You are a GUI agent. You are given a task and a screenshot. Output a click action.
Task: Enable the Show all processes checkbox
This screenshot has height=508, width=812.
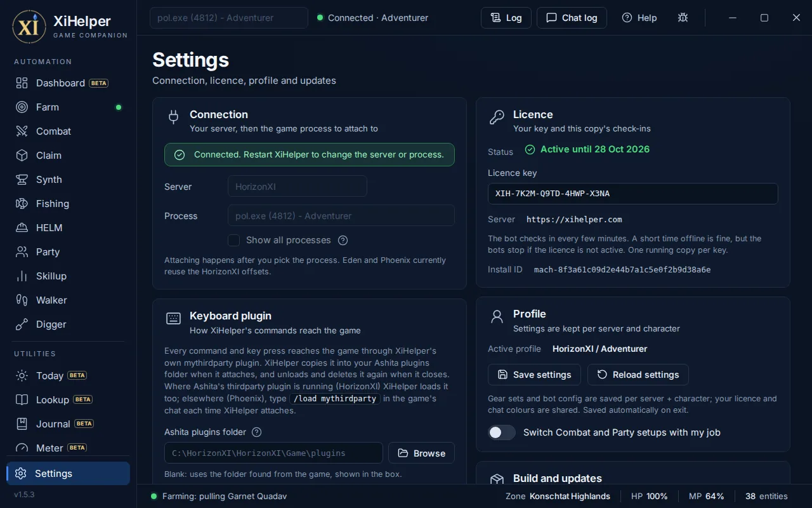click(x=234, y=240)
